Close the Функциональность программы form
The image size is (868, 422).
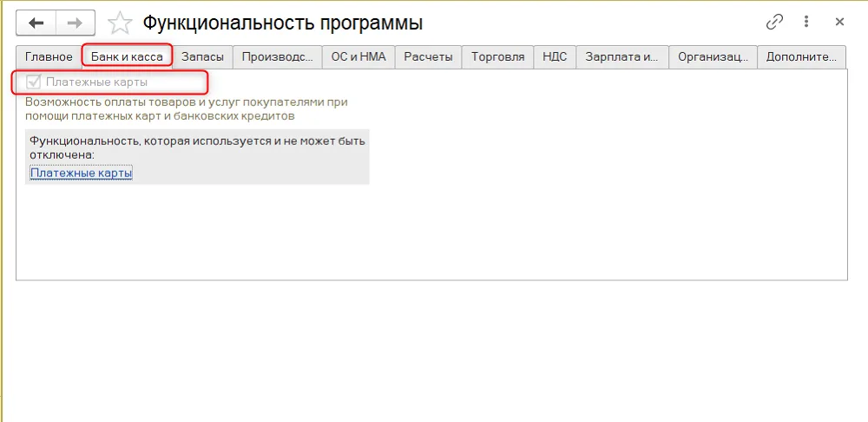pyautogui.click(x=839, y=23)
